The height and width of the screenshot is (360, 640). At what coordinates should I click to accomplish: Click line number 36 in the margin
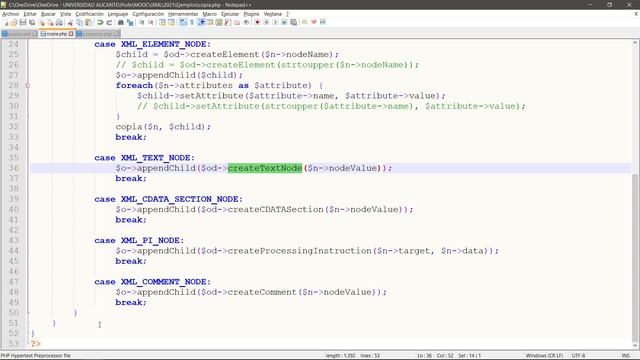14,168
